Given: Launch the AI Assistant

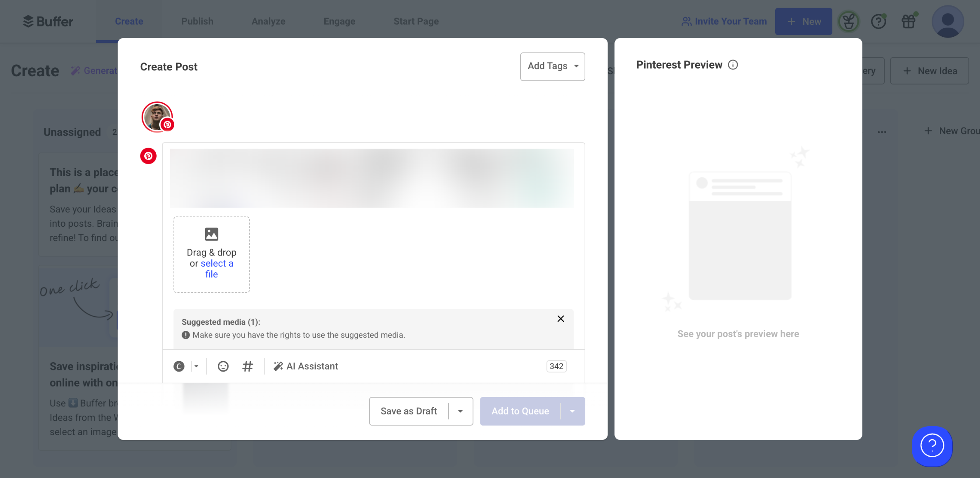Looking at the screenshot, I should 306,367.
